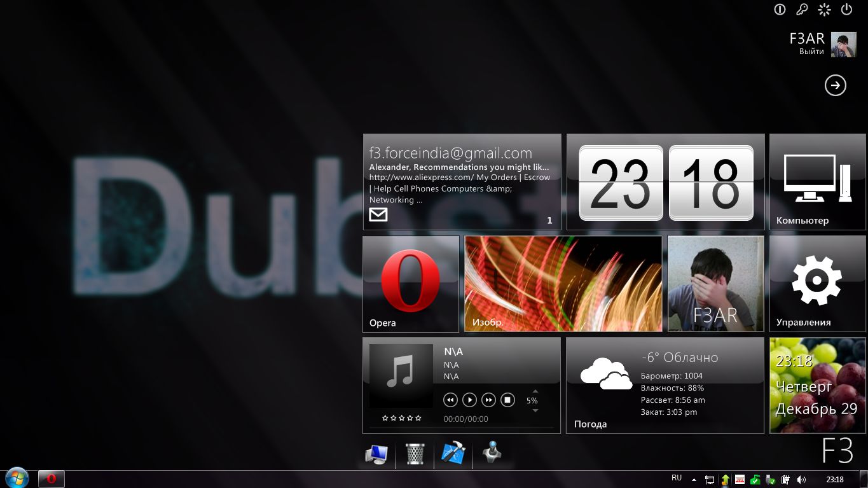Click the player track progress bar
This screenshot has height=488, width=868.
tap(462, 428)
